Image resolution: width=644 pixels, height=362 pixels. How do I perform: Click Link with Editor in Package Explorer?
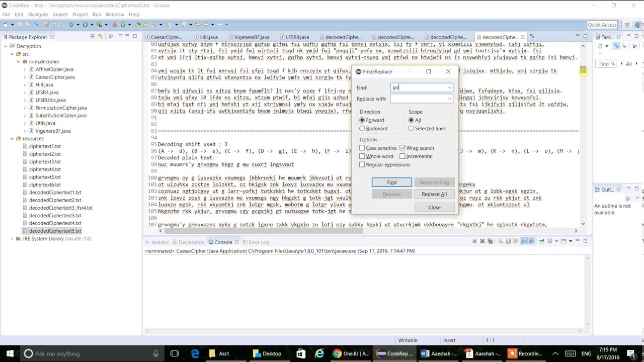tap(100, 36)
